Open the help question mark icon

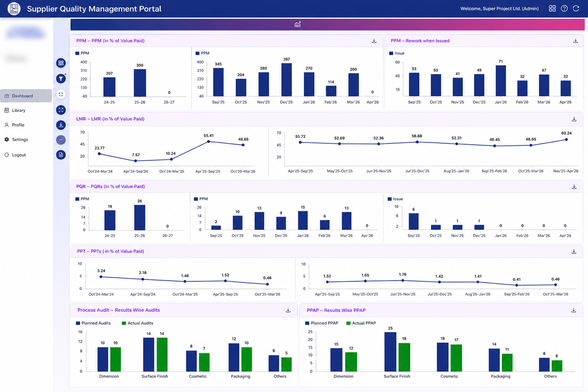(x=564, y=9)
